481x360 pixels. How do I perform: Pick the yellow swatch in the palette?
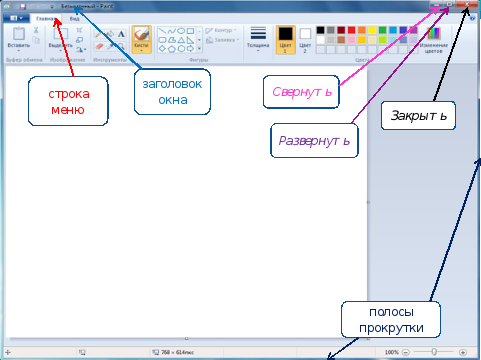coord(372,30)
